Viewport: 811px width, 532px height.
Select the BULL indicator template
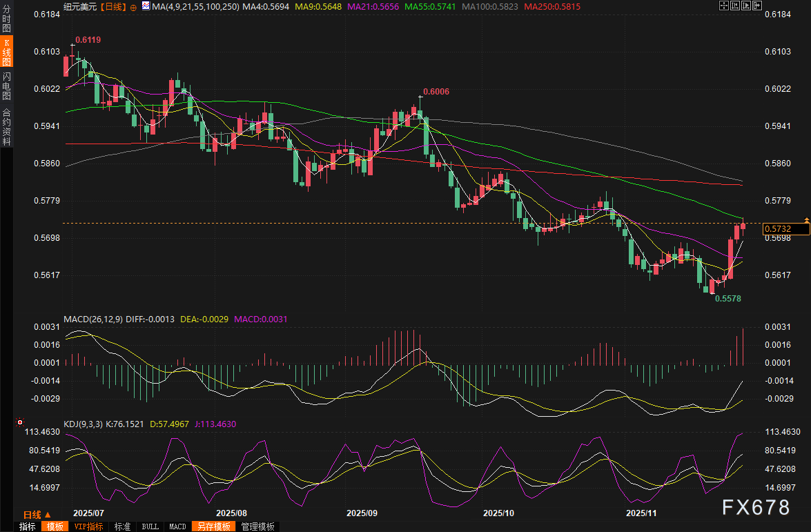tap(150, 526)
